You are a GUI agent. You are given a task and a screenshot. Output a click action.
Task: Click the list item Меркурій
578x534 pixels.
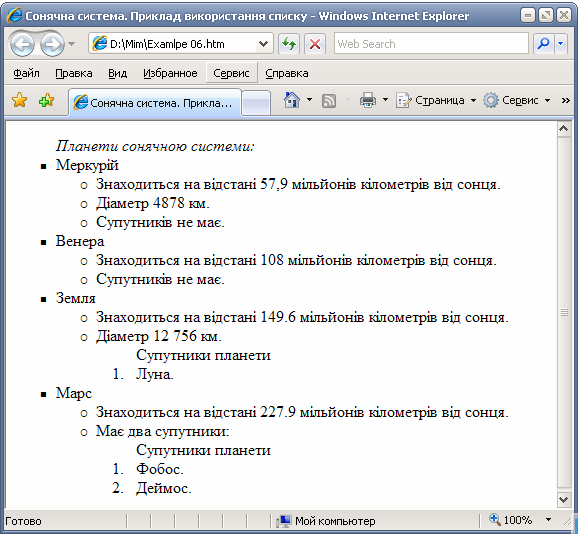click(x=87, y=165)
